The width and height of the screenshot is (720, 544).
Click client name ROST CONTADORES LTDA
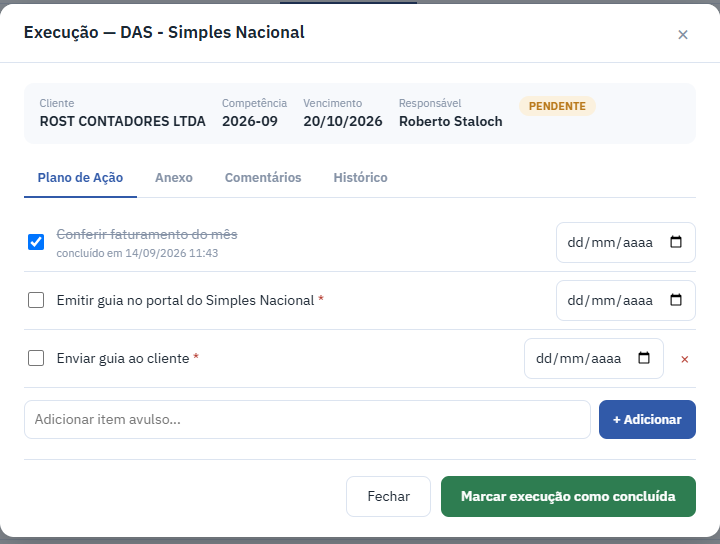pyautogui.click(x=123, y=121)
